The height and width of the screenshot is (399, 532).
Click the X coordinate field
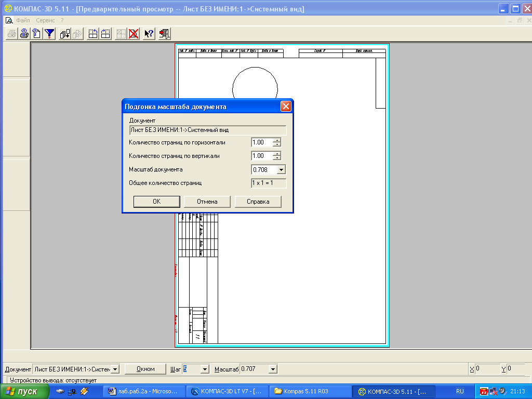tap(487, 369)
